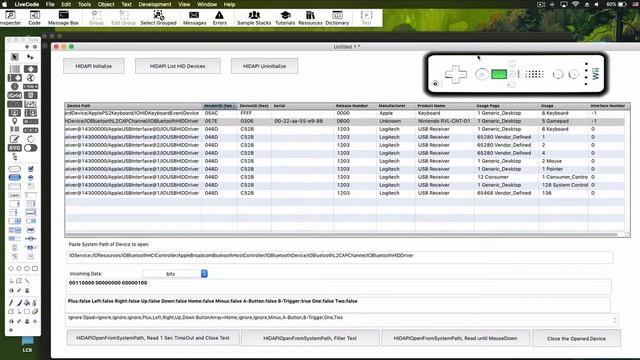Open the Dictionary from the toolbar

point(337,18)
